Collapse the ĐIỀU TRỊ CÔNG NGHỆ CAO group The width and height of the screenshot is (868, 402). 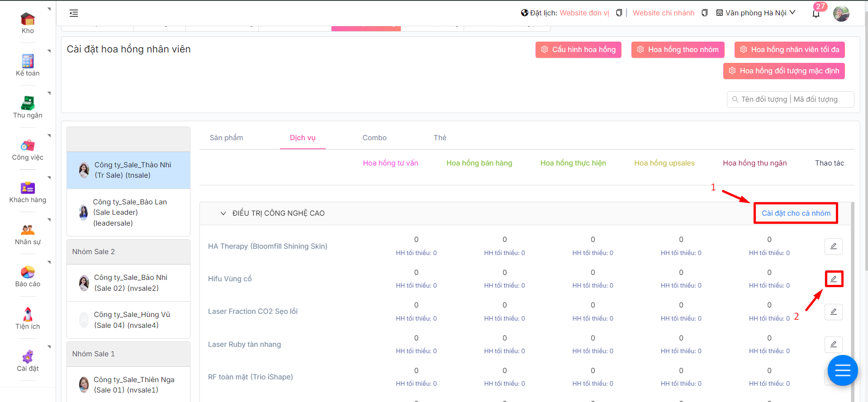pyautogui.click(x=223, y=213)
